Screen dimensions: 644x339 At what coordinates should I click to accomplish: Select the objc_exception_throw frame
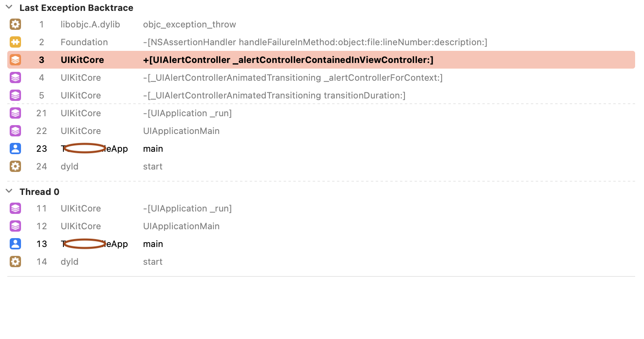[189, 25]
